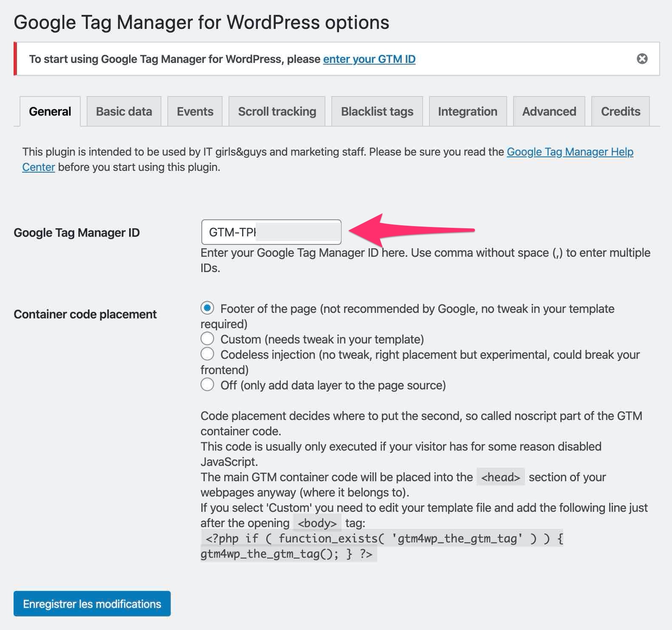Click the PHP function_exists code line
This screenshot has height=630, width=672.
[382, 546]
